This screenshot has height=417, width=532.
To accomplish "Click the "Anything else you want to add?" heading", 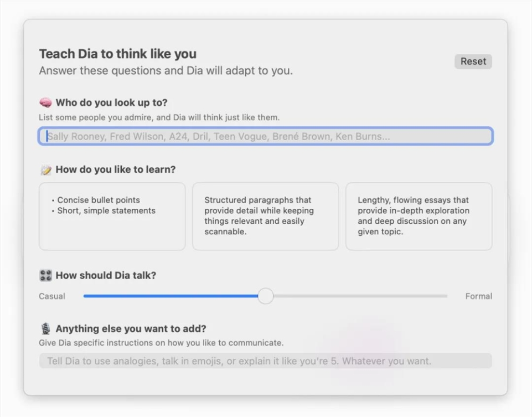I will click(x=131, y=329).
